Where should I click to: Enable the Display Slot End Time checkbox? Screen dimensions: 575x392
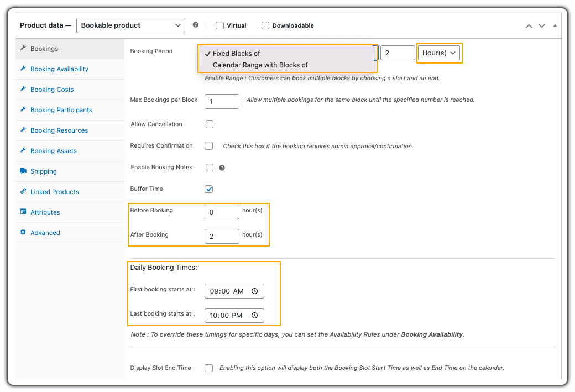(x=208, y=368)
